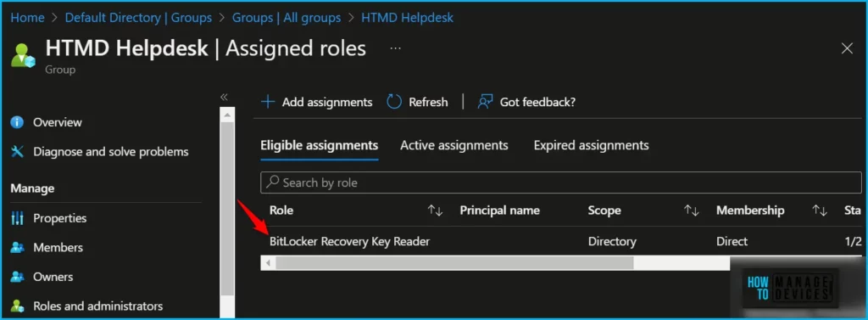Click the Scope column header
868x320 pixels.
(x=604, y=211)
